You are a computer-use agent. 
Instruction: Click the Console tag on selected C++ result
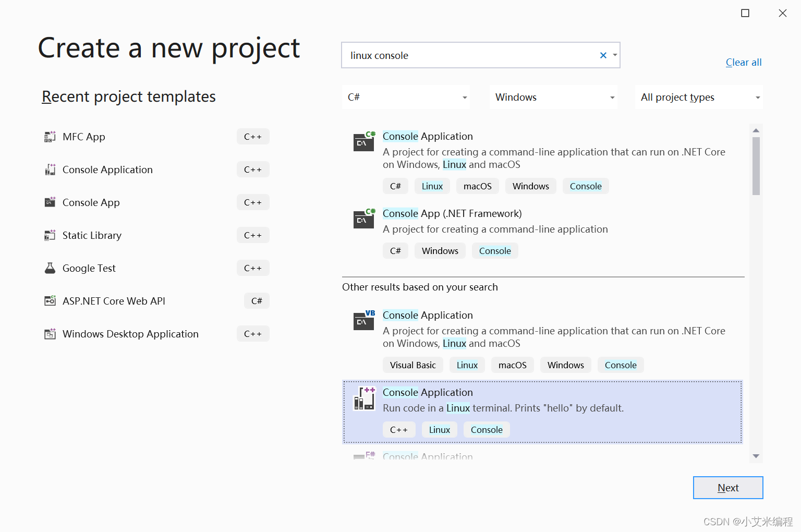pyautogui.click(x=487, y=430)
